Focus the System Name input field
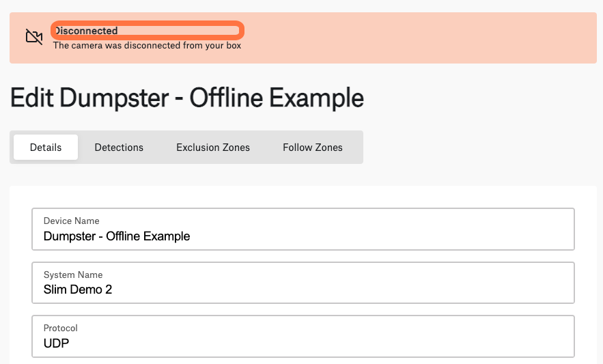 click(303, 283)
